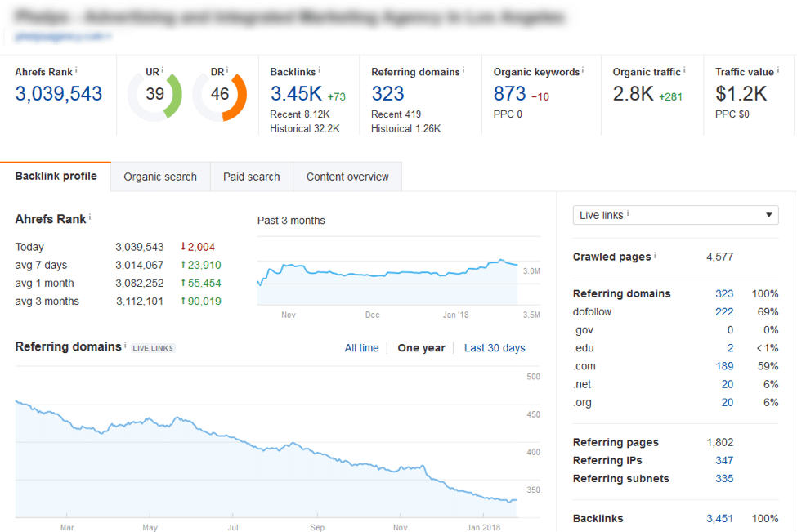Open the Referring subnets count 335

click(x=724, y=479)
